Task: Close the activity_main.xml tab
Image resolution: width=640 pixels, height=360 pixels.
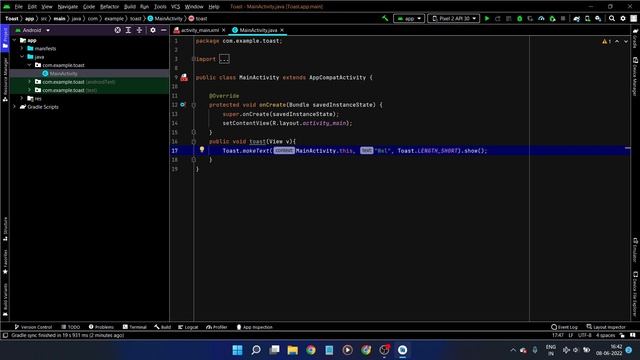Action: (224, 30)
